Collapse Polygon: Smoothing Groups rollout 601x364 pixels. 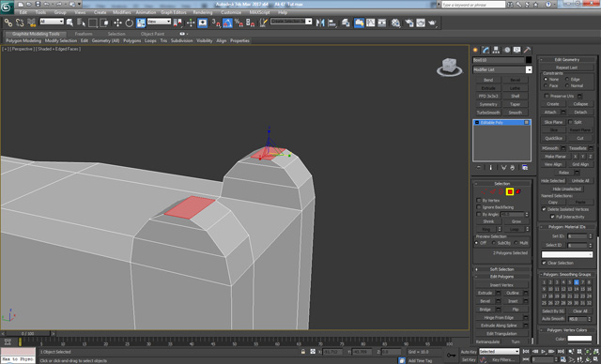pos(567,275)
